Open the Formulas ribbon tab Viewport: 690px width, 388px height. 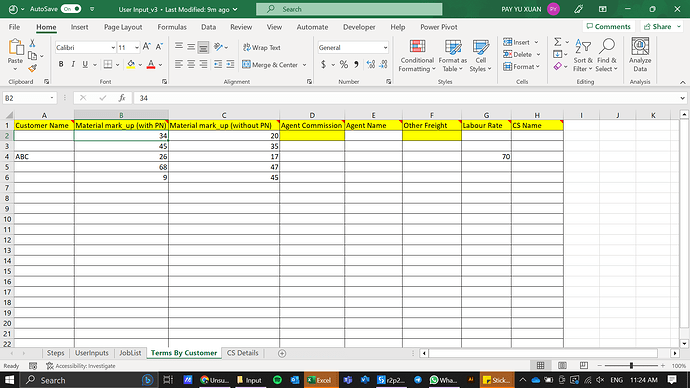coord(172,27)
